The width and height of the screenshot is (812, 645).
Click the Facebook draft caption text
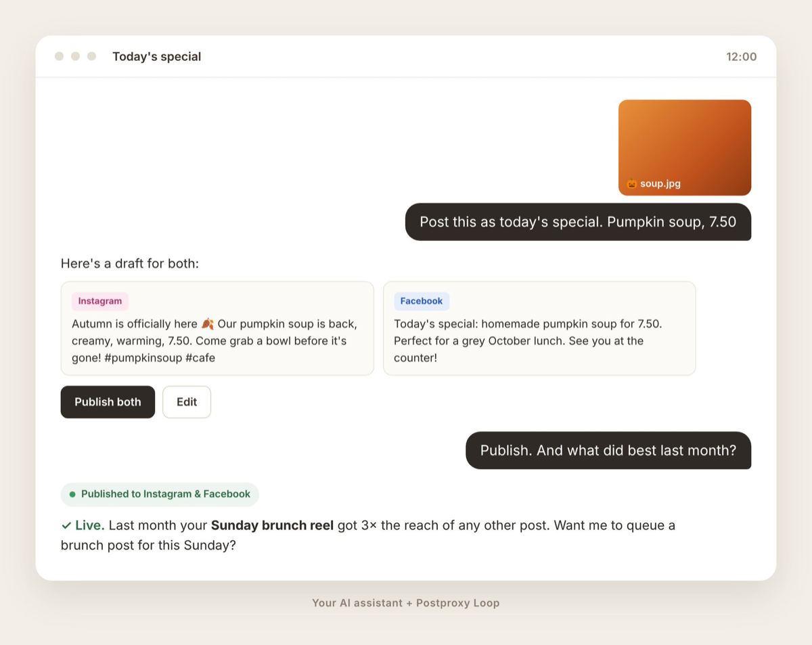528,340
